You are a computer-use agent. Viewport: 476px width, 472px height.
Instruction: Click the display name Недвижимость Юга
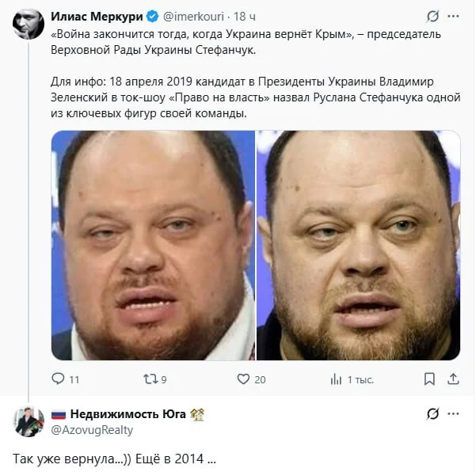(x=128, y=414)
